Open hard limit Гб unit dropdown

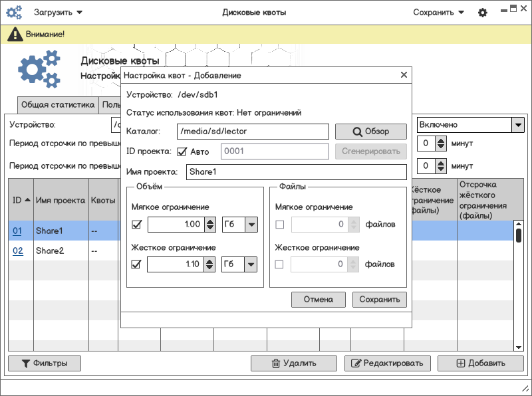250,264
